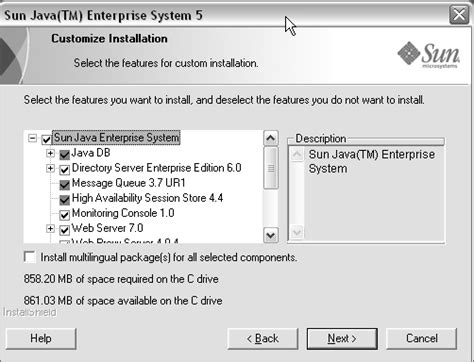Open Help for the installer

point(41,339)
